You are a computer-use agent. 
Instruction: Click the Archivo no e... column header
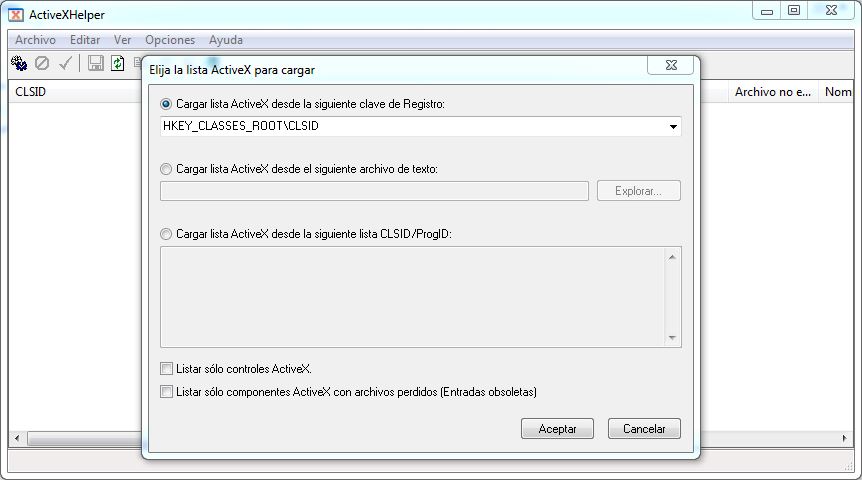[773, 92]
